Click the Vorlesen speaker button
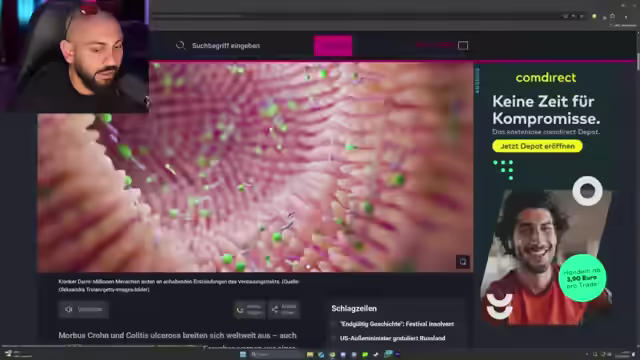 click(x=83, y=309)
